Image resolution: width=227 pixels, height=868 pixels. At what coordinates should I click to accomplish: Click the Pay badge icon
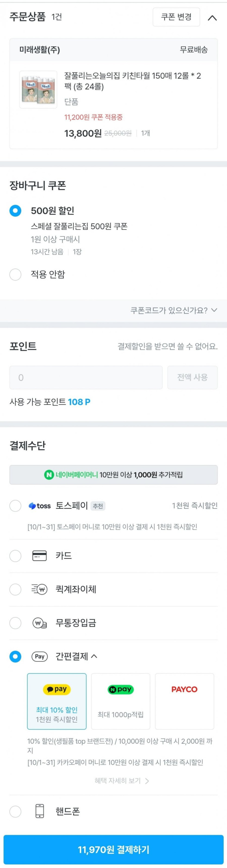pos(39,657)
